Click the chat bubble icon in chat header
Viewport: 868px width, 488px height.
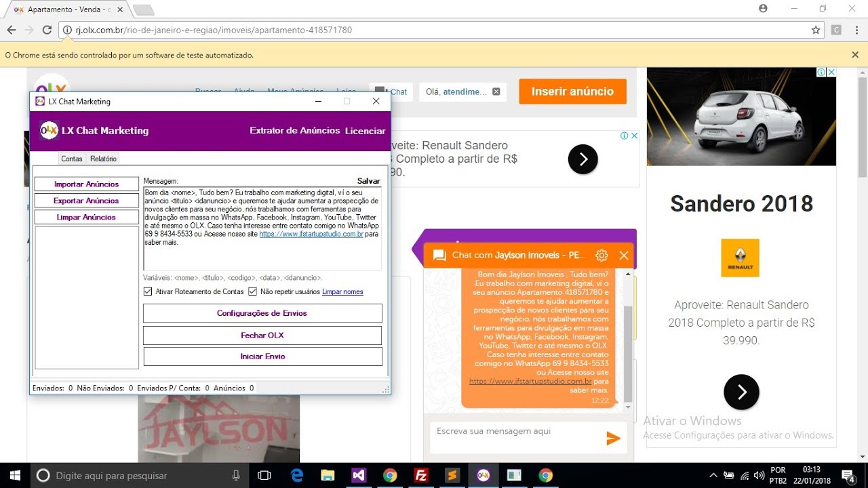(x=439, y=256)
